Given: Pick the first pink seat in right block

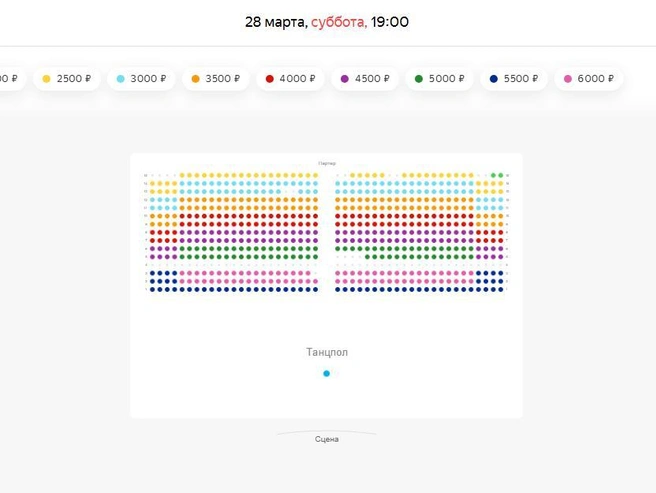Looking at the screenshot, I should tap(338, 273).
